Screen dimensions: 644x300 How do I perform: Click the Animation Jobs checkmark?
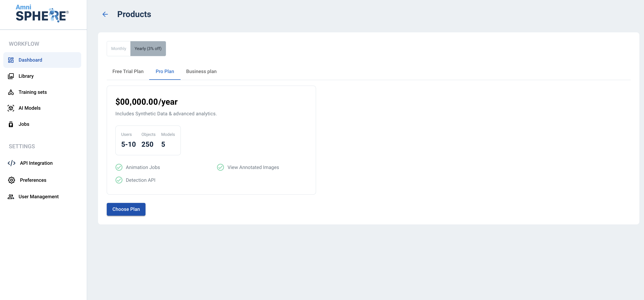click(x=119, y=167)
